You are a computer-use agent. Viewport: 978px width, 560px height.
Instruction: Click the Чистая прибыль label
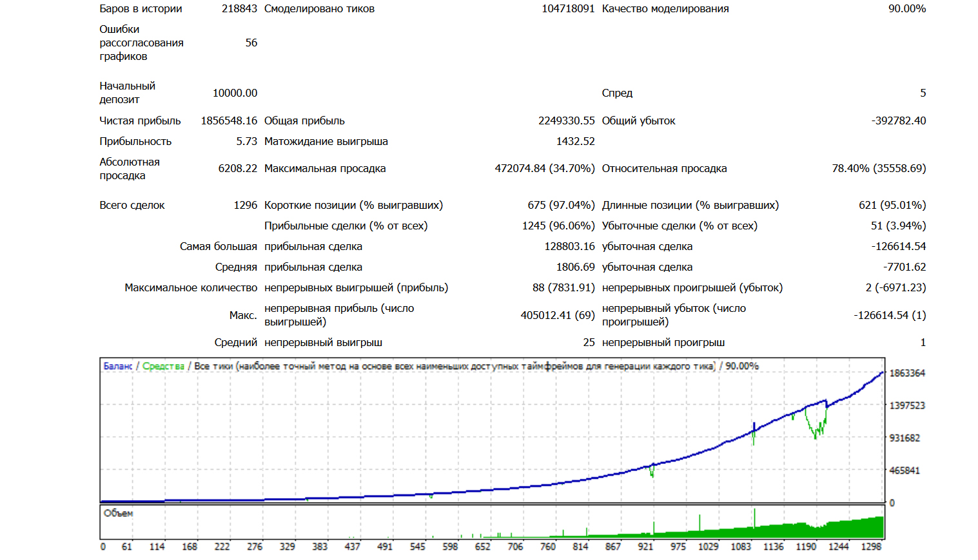tap(140, 121)
